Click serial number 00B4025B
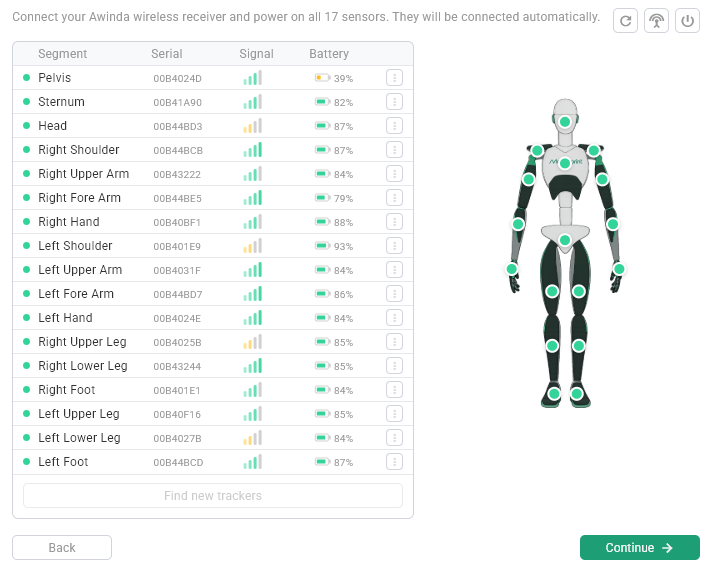 (177, 342)
